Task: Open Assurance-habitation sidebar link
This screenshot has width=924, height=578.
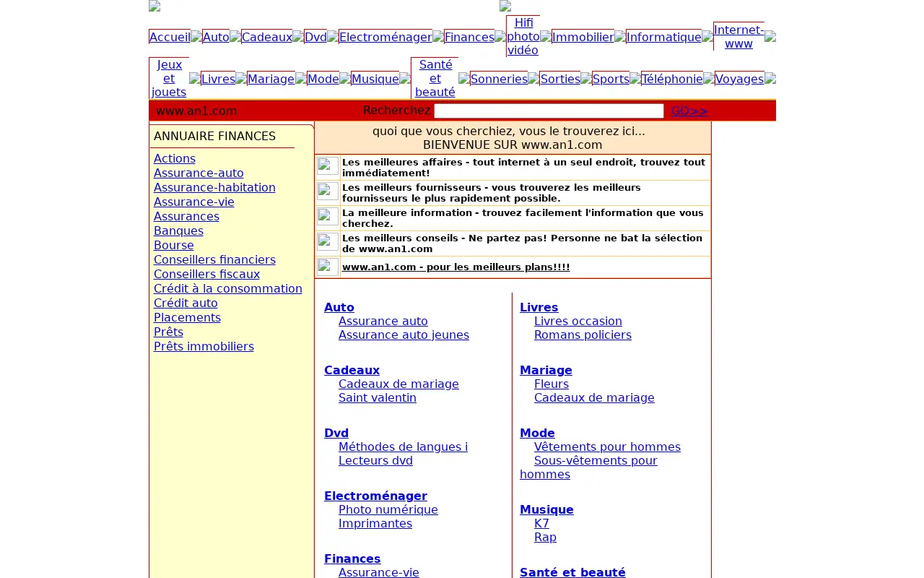Action: pyautogui.click(x=214, y=187)
